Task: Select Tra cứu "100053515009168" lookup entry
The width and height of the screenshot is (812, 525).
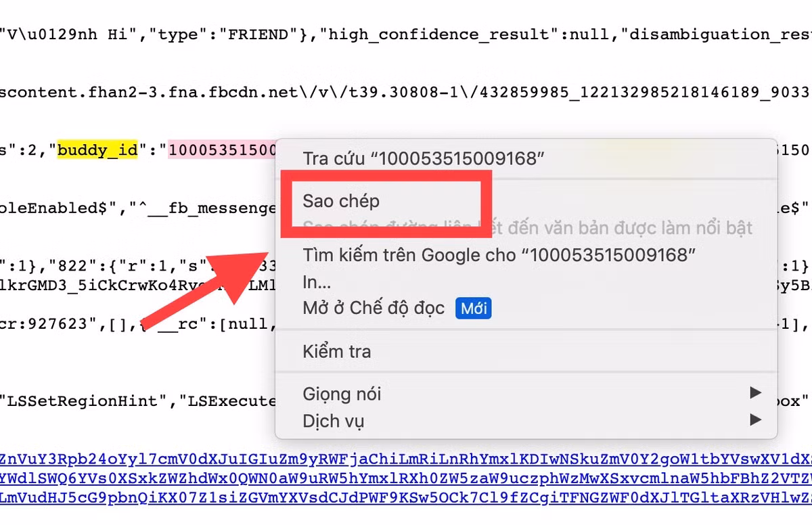Action: pyautogui.click(x=424, y=159)
